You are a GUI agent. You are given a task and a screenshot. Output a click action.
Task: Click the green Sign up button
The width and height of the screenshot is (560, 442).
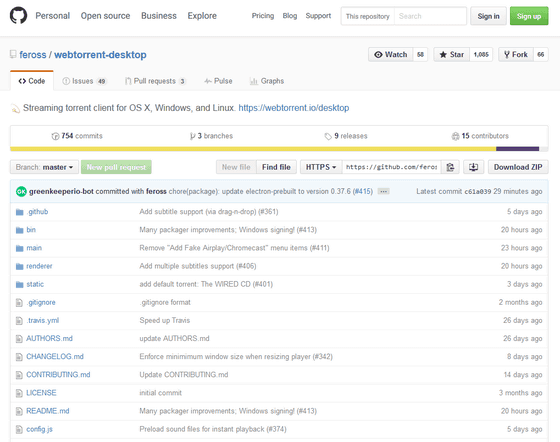pos(529,16)
